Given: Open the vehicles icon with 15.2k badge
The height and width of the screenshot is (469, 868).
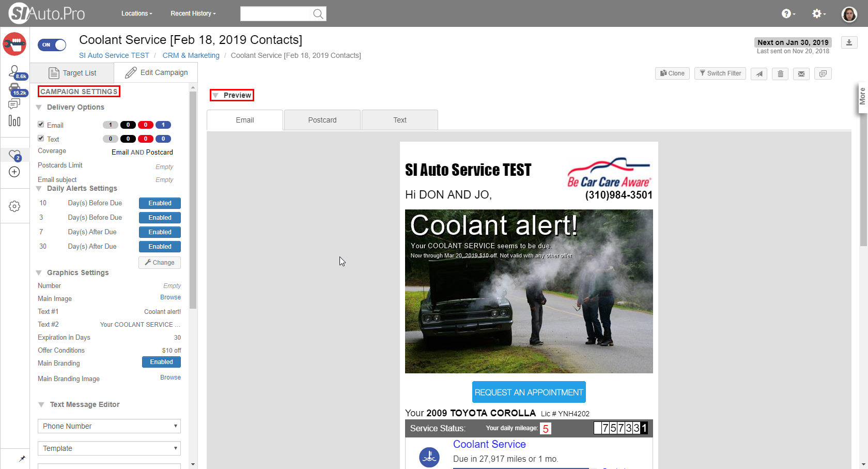Looking at the screenshot, I should click(x=14, y=88).
